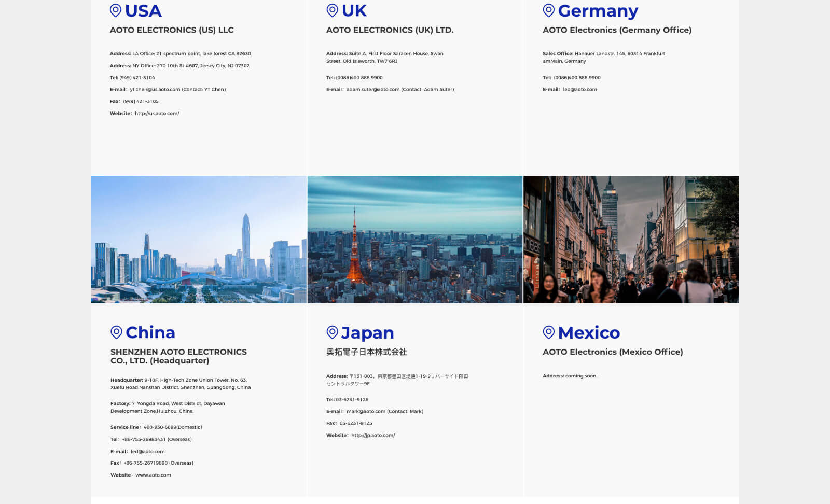Click the China Service line number 400-930-6699
Screen dimensions: 830x504
coord(172,427)
